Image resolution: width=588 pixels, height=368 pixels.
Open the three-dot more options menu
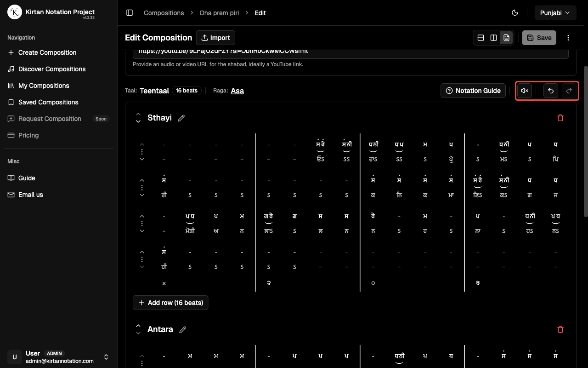pos(568,38)
